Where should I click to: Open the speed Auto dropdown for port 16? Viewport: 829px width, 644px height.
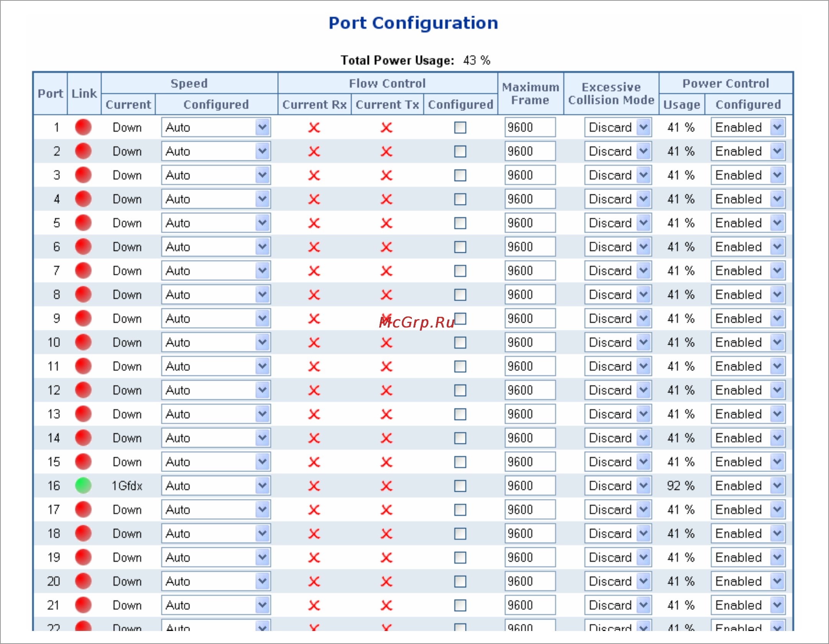(x=216, y=486)
